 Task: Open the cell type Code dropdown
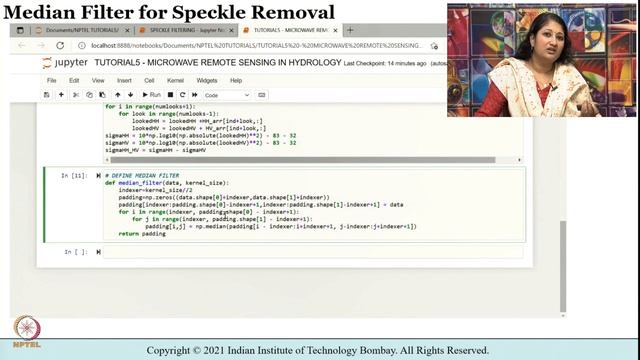pyautogui.click(x=227, y=95)
